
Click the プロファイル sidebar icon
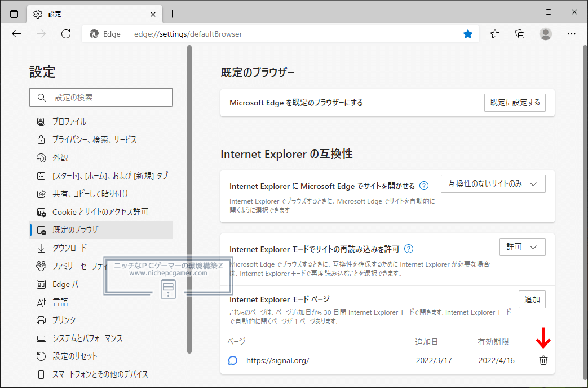(41, 122)
